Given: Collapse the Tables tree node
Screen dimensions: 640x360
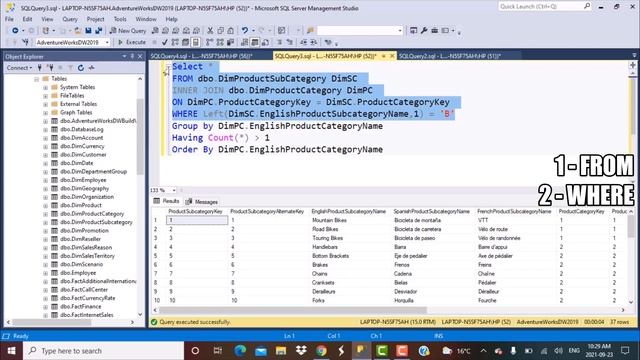Looking at the screenshot, I should point(36,79).
